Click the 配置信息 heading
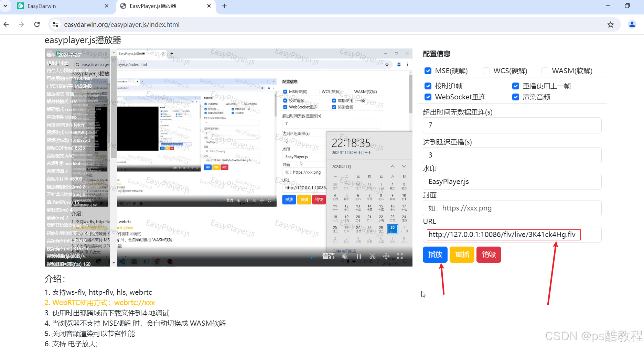Image resolution: width=644 pixels, height=347 pixels. click(437, 54)
